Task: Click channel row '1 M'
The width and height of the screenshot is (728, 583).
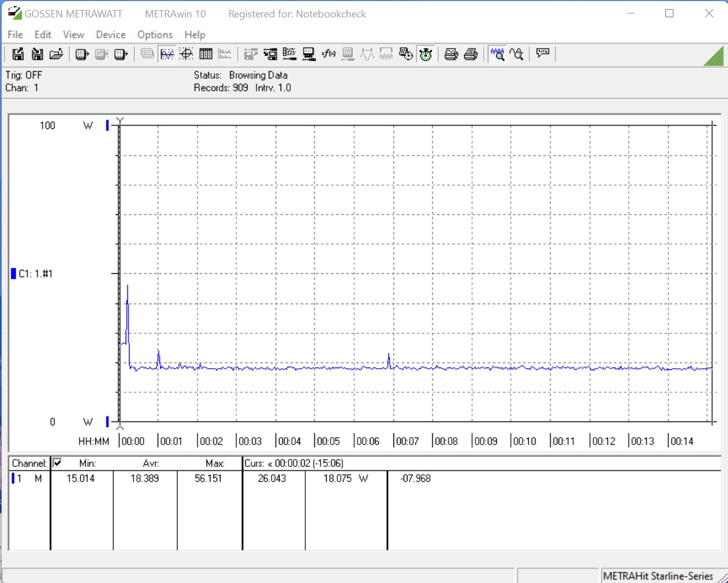Action: point(27,479)
